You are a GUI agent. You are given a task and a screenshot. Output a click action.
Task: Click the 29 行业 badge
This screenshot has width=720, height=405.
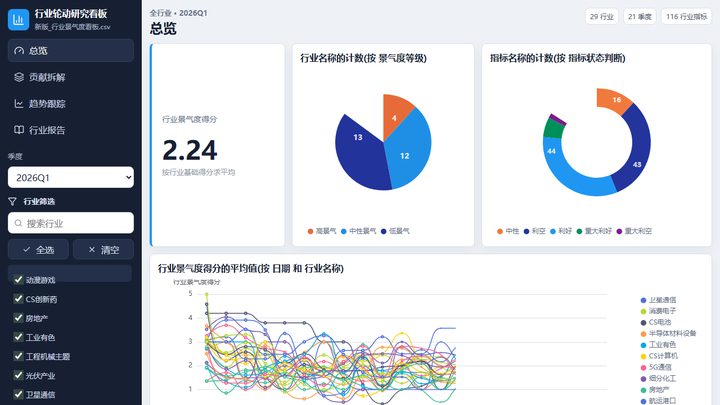602,17
